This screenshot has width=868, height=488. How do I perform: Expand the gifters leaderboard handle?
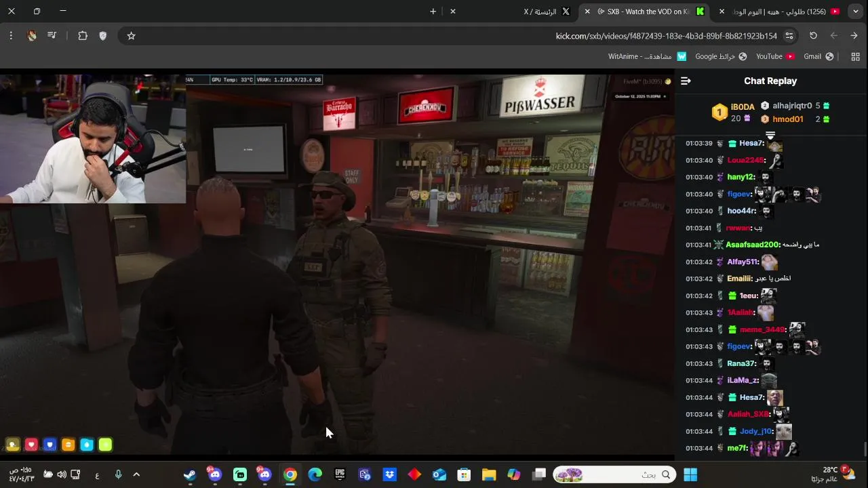pyautogui.click(x=770, y=134)
